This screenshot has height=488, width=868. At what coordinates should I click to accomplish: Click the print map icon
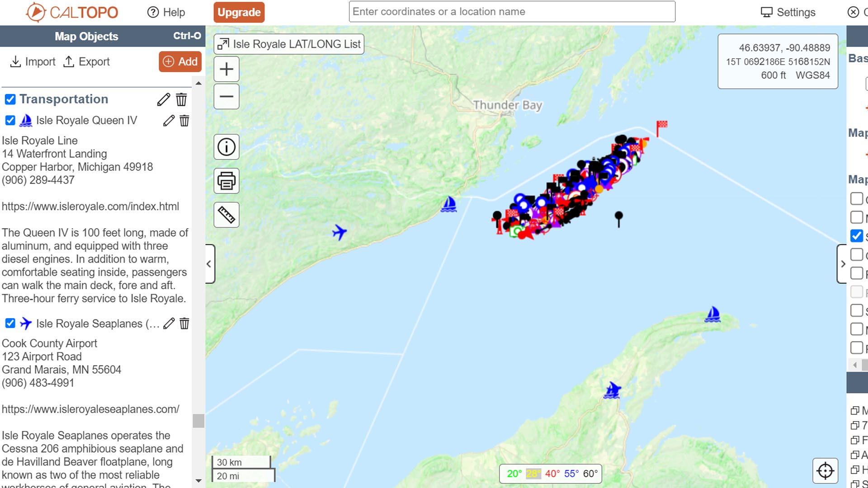pos(226,181)
